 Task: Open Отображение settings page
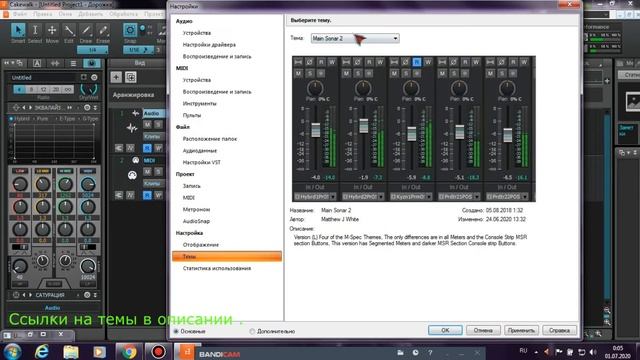[x=201, y=245]
